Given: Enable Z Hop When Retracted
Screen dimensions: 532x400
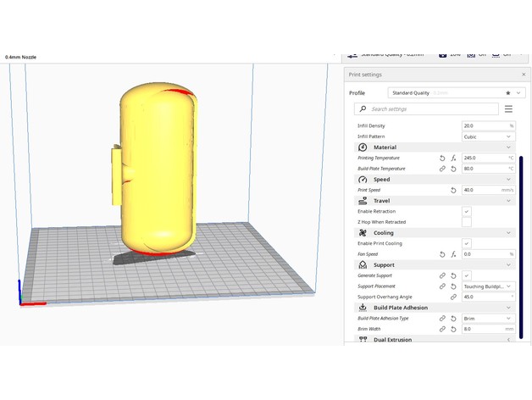Looking at the screenshot, I should click(467, 222).
